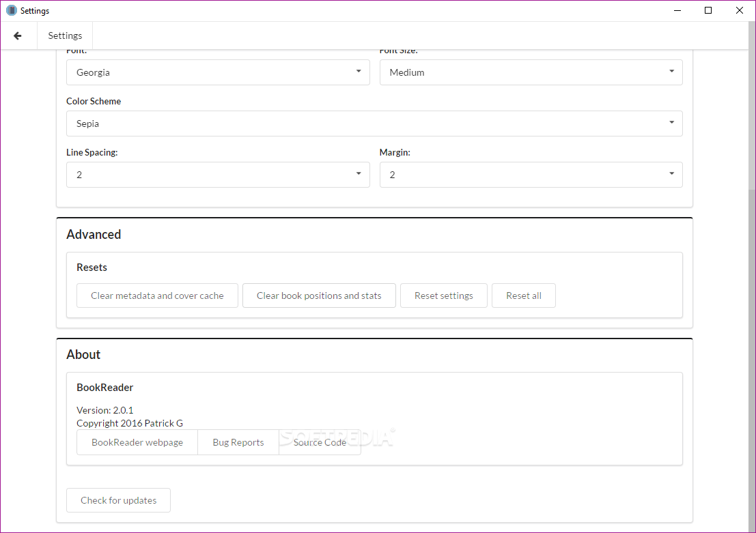Click the BookReader app icon in title bar
This screenshot has height=533, width=756.
click(12, 10)
